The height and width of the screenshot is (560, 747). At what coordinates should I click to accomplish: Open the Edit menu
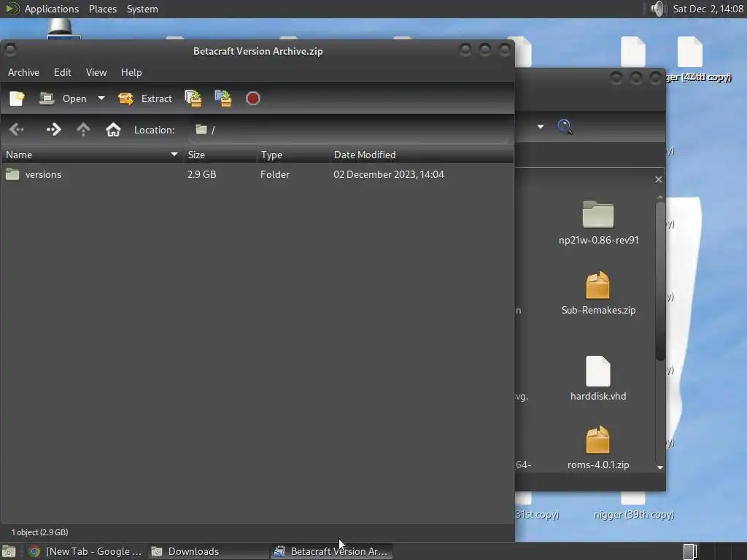pos(63,72)
